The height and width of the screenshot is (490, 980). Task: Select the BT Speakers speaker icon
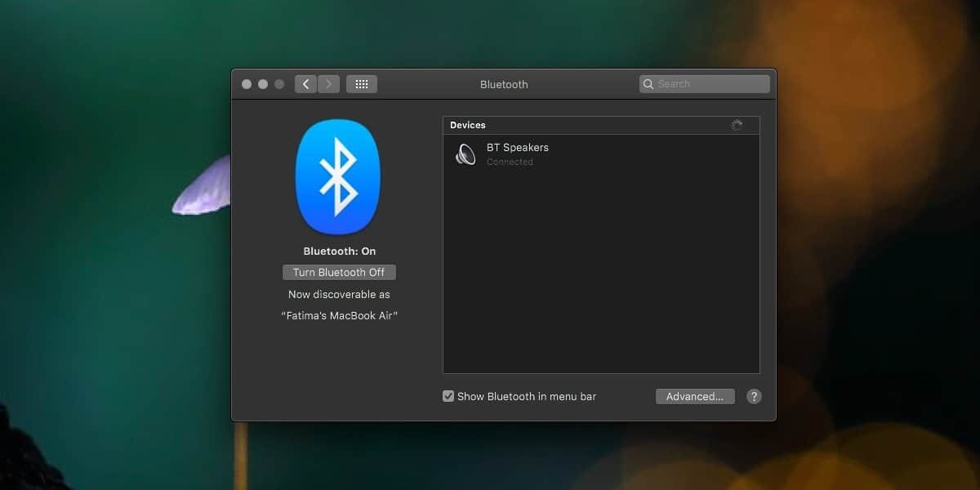[465, 154]
